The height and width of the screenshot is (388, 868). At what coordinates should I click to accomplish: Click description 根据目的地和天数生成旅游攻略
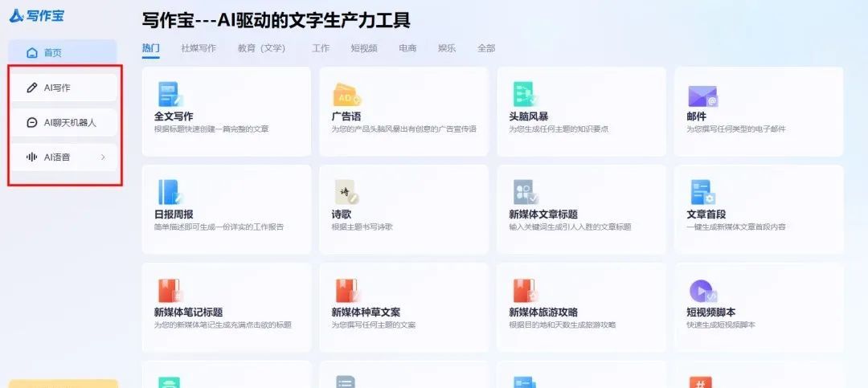click(x=563, y=325)
